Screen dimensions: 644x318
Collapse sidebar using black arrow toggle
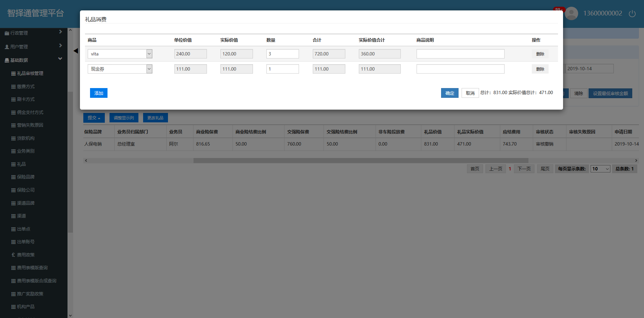point(76,51)
